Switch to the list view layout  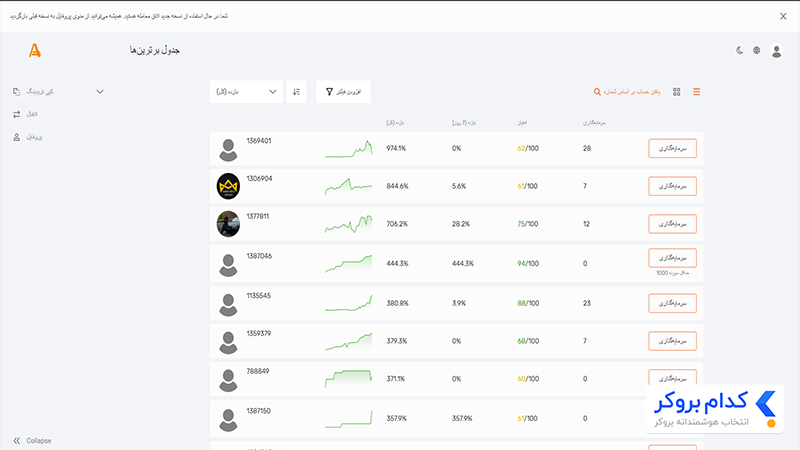(696, 92)
